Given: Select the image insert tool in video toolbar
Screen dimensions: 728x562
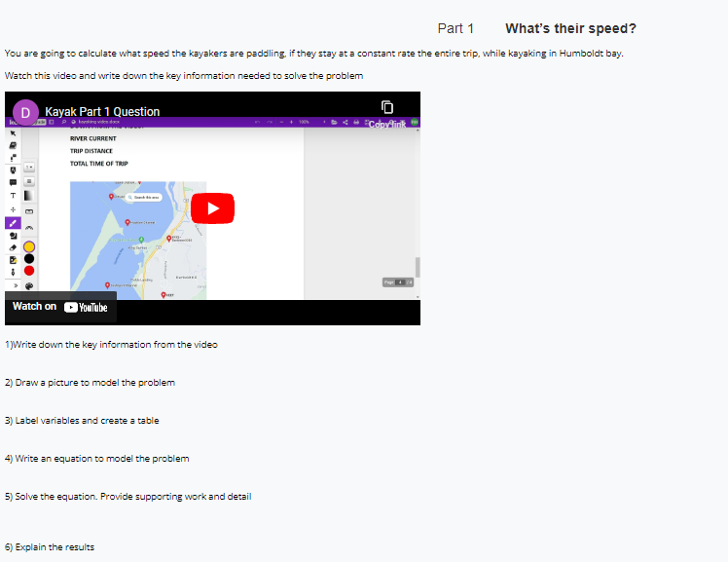Looking at the screenshot, I should pos(13,260).
